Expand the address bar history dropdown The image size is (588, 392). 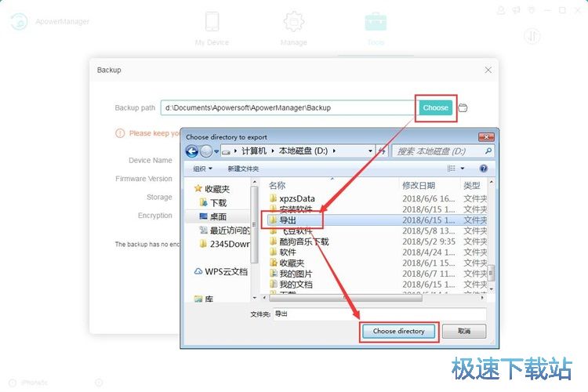[370, 151]
